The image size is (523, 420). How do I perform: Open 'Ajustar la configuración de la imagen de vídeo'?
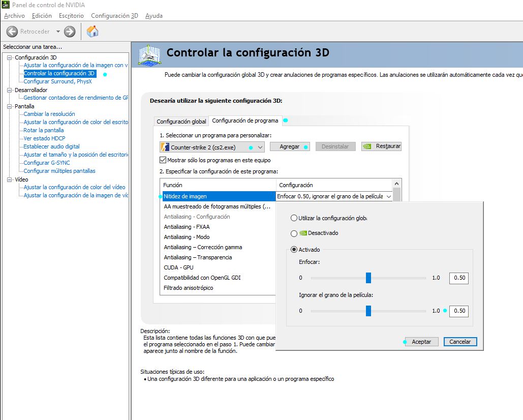[76, 195]
